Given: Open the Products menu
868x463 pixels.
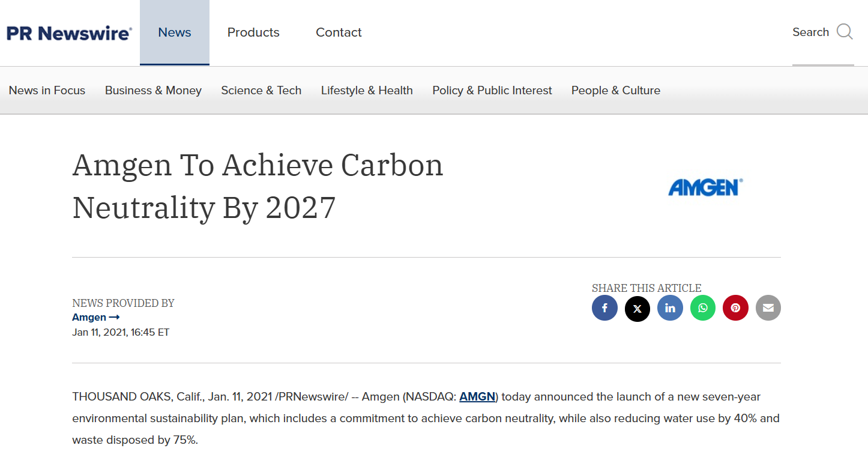Looking at the screenshot, I should (x=253, y=32).
